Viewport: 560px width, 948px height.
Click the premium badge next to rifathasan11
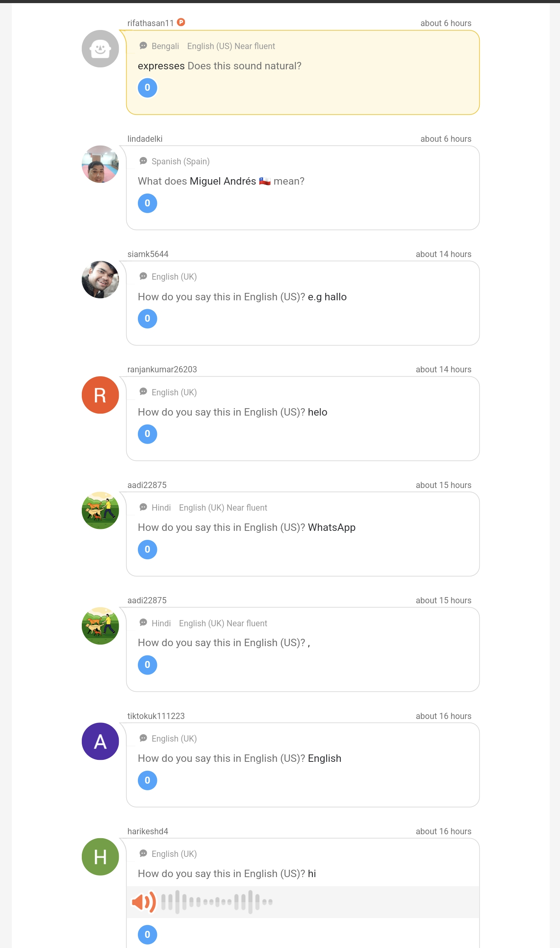[181, 22]
